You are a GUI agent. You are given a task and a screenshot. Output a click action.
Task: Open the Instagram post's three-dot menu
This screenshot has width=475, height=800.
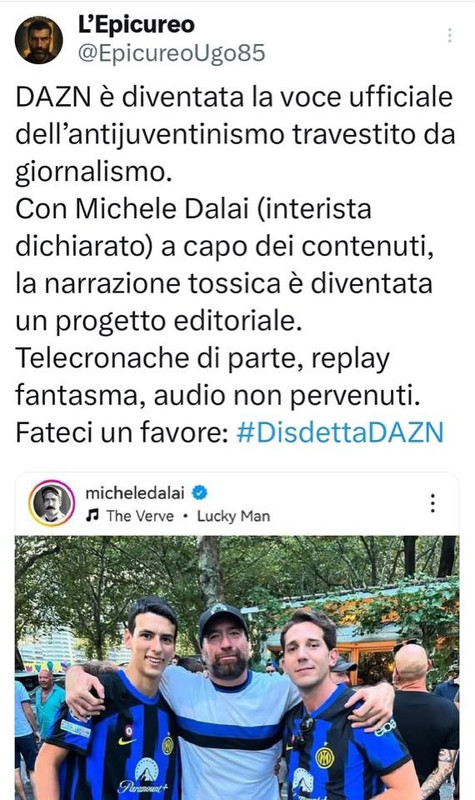[433, 503]
